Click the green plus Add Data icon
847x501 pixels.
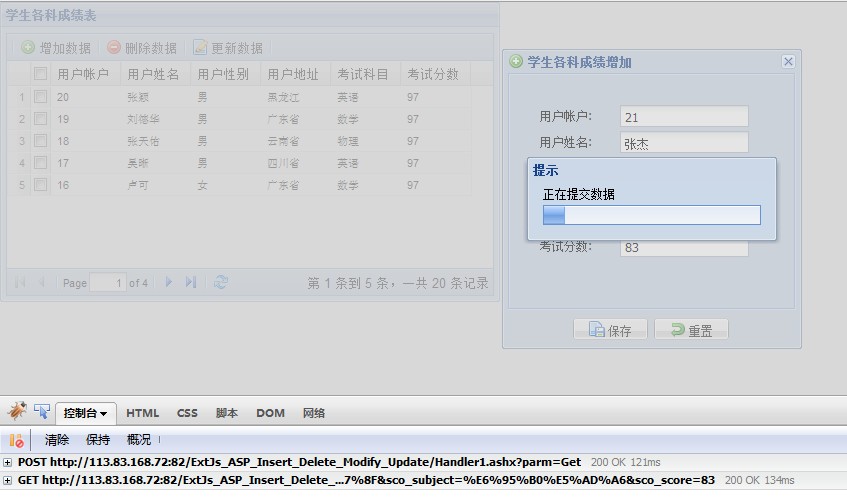pos(28,48)
